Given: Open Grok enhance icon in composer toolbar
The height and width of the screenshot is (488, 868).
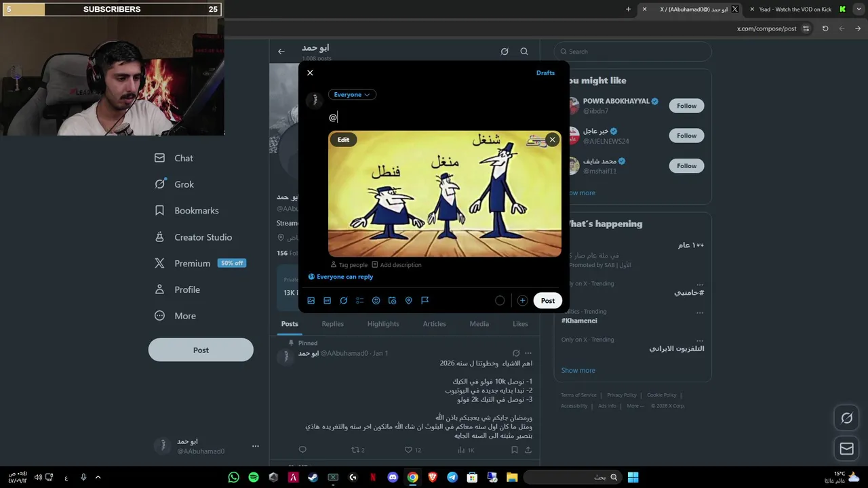Looking at the screenshot, I should tap(344, 300).
